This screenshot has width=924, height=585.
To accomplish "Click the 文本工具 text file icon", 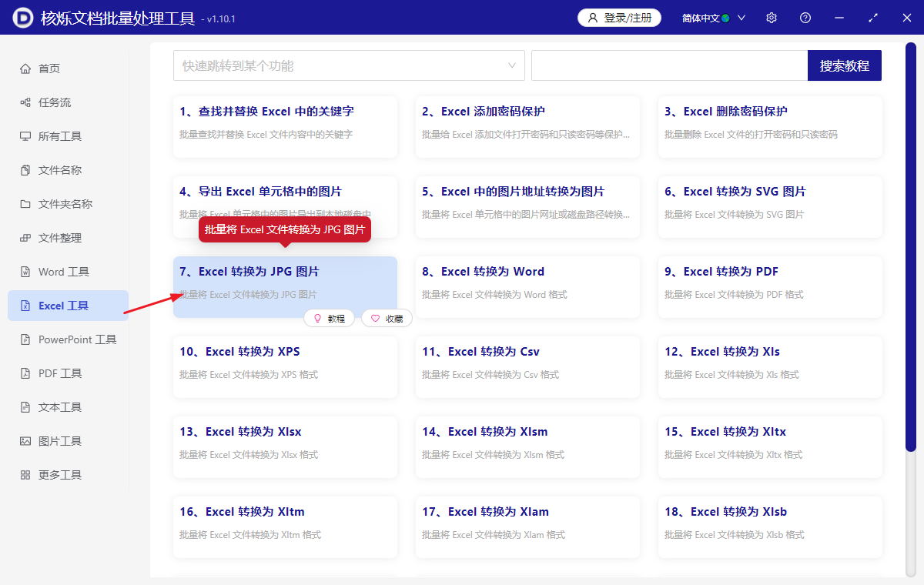I will click(x=25, y=407).
